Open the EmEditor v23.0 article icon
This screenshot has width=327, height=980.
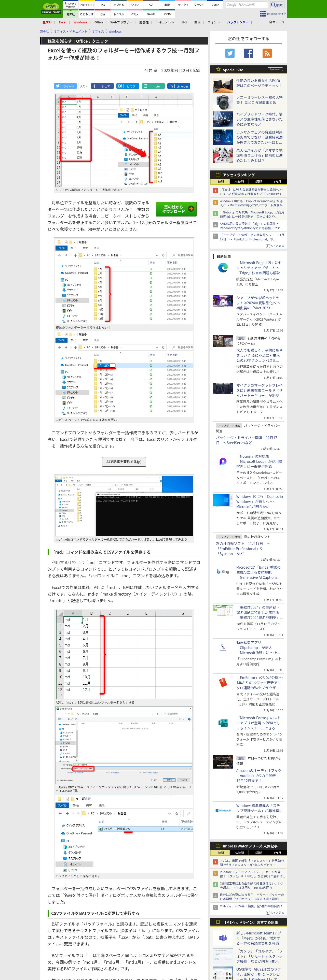point(223,683)
